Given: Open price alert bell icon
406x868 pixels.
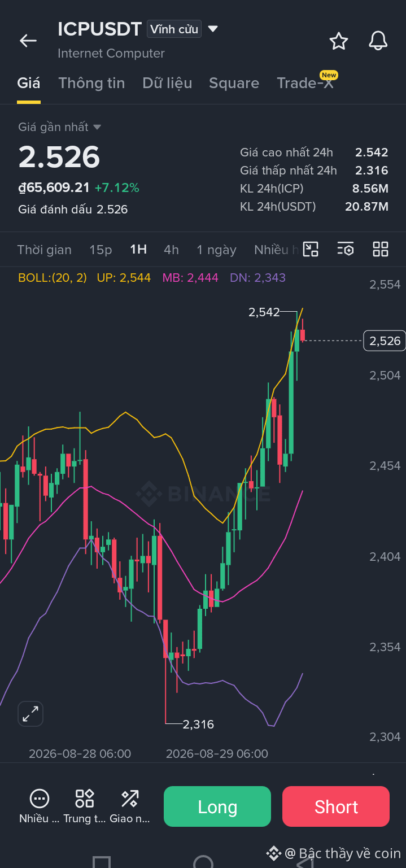Looking at the screenshot, I should click(378, 41).
